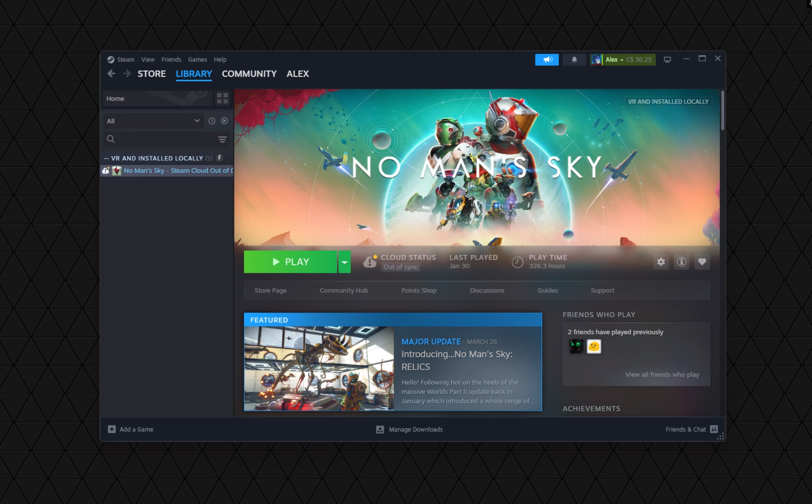Open Introducing No Man's Sky RELICS headline
The width and height of the screenshot is (812, 504).
[457, 360]
